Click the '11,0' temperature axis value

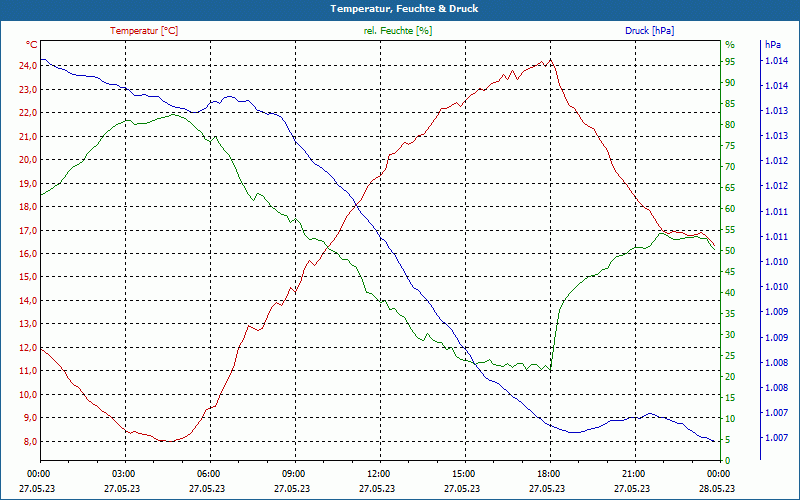28,371
